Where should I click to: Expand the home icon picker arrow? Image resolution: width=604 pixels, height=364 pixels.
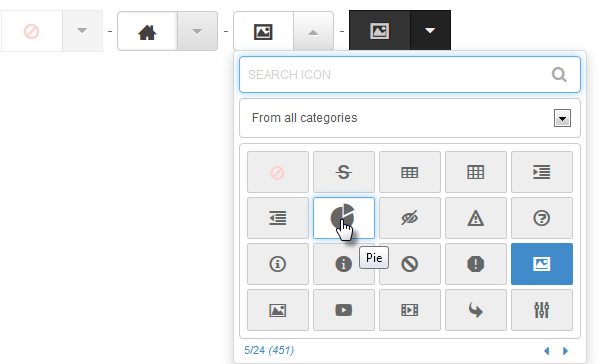[197, 31]
